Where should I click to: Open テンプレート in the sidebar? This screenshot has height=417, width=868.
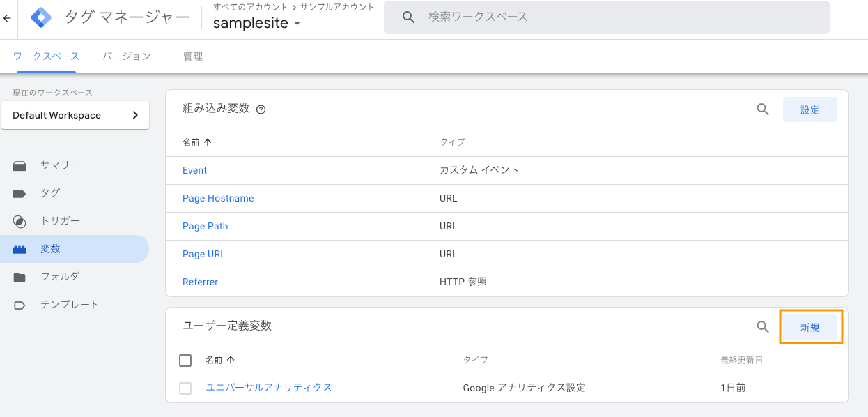70,305
